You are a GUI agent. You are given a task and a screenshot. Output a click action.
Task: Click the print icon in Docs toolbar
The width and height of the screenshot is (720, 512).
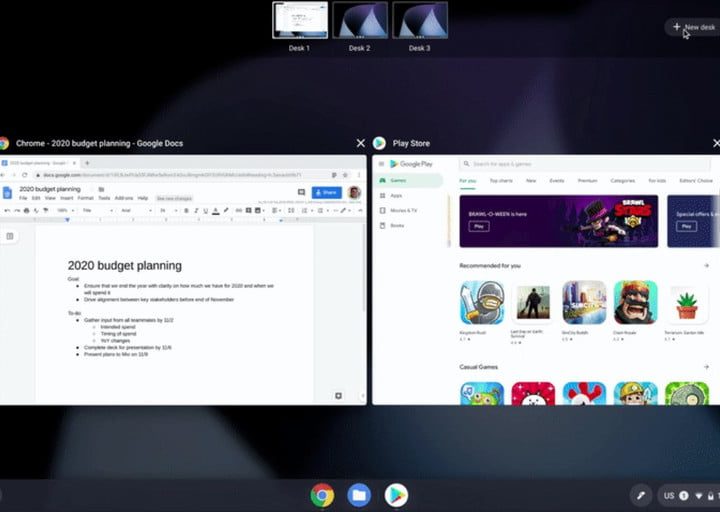26,210
